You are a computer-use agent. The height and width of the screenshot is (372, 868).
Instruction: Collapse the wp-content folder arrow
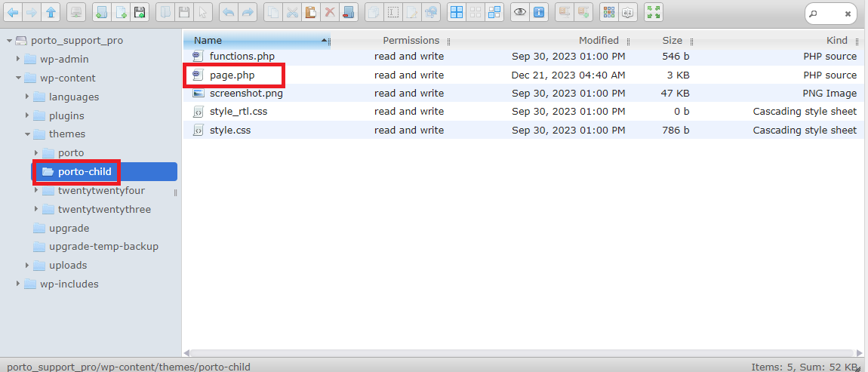pyautogui.click(x=18, y=78)
